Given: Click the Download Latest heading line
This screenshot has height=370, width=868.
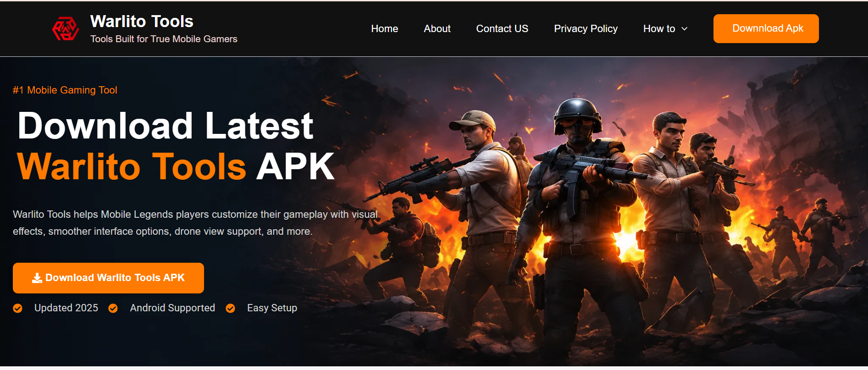Looking at the screenshot, I should (x=166, y=126).
